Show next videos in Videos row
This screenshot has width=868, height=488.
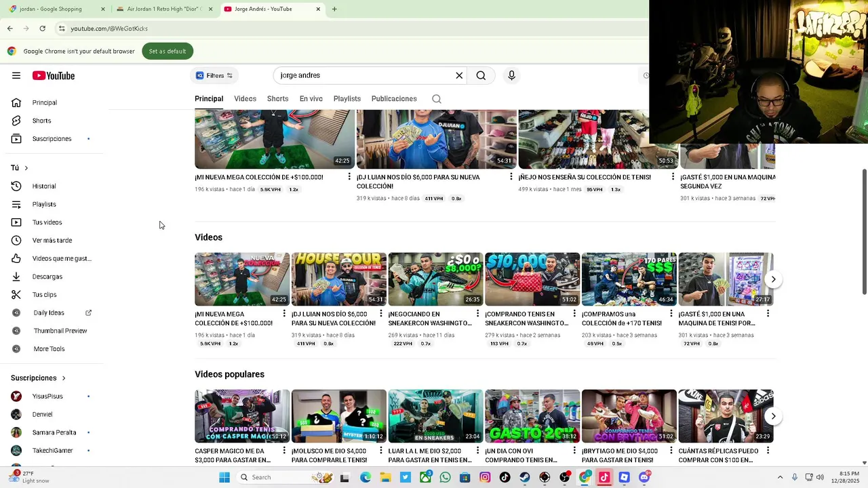point(773,279)
